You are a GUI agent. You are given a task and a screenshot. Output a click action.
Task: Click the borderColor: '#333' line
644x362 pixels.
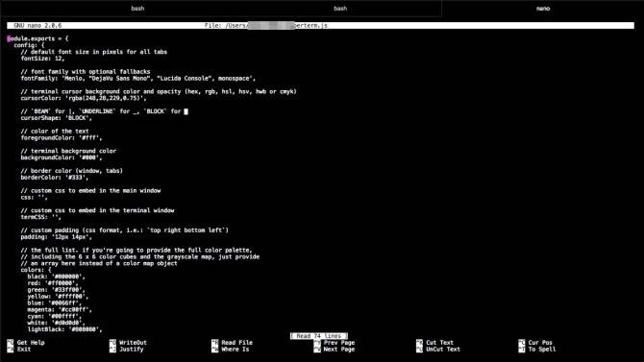(55, 178)
